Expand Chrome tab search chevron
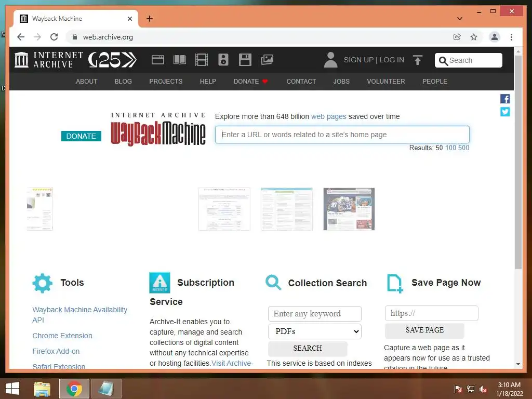Image resolution: width=532 pixels, height=399 pixels. [x=460, y=19]
